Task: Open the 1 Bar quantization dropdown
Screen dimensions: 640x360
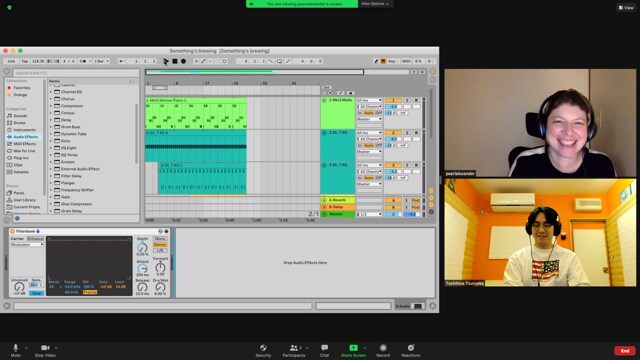Action: (101, 61)
